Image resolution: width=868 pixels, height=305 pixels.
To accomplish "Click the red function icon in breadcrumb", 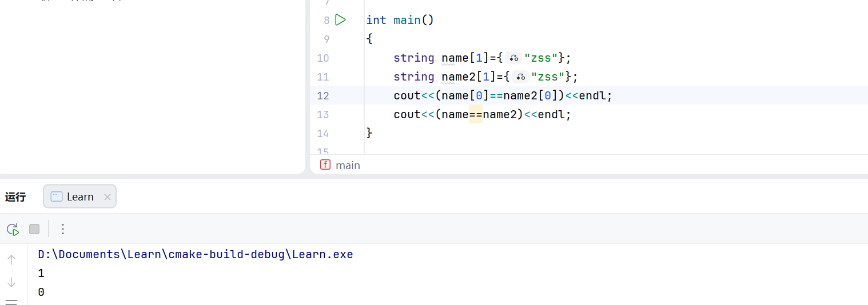I will [325, 165].
